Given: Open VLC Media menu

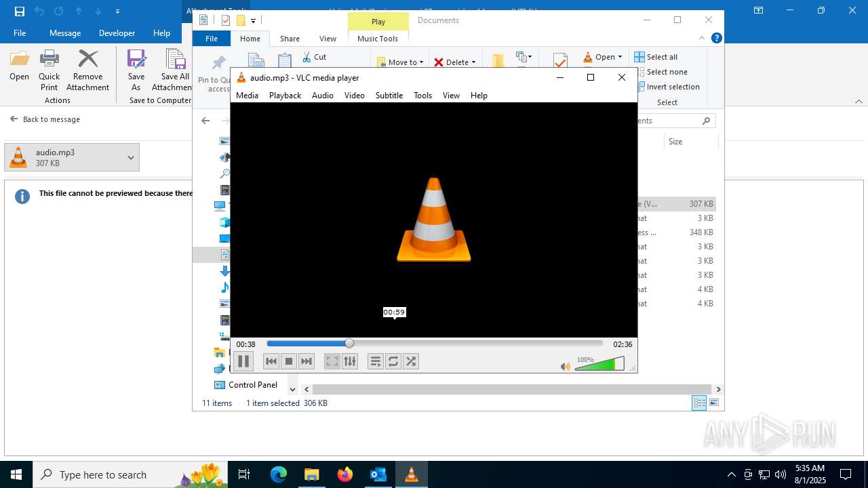Looking at the screenshot, I should click(247, 95).
